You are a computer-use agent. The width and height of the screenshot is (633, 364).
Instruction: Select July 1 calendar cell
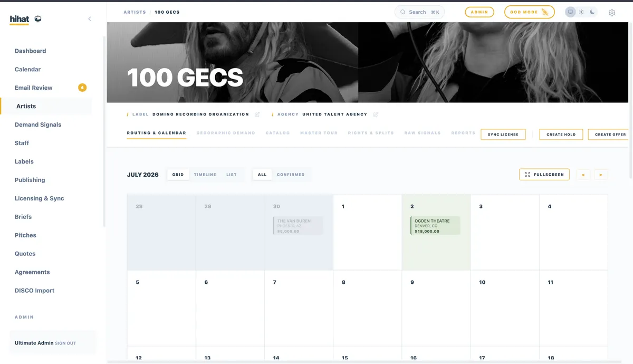[x=367, y=233]
